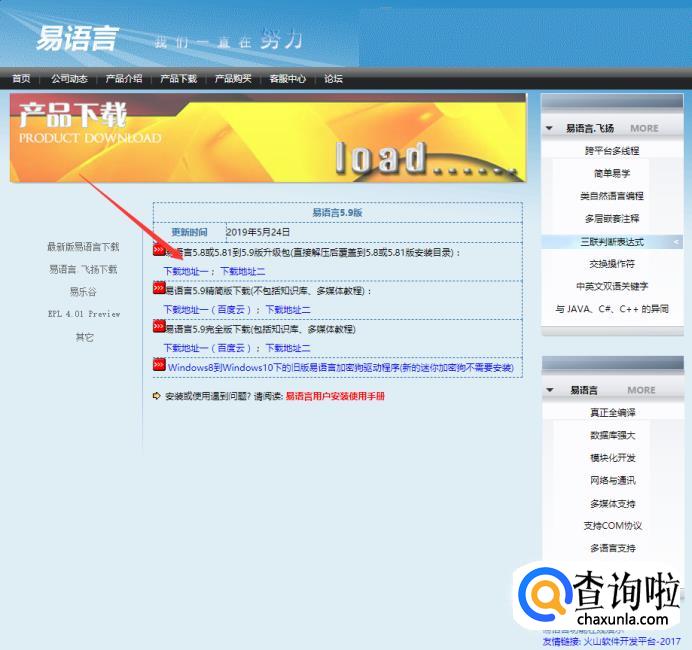692x650 pixels.
Task: Click the 易语言 logo in header
Action: (x=78, y=38)
